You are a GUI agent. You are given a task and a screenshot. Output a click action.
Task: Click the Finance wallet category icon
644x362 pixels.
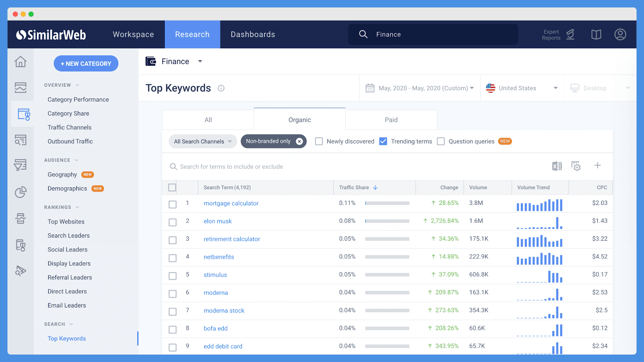(x=151, y=61)
